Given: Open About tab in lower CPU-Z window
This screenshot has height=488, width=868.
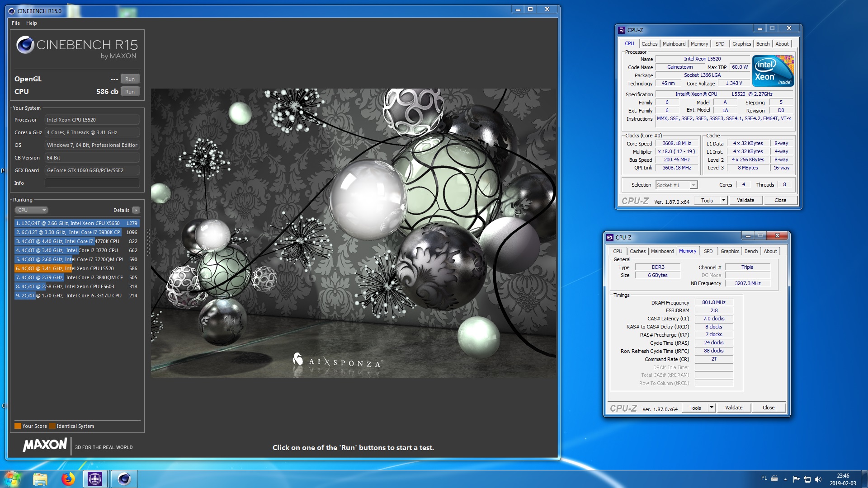Looking at the screenshot, I should click(770, 251).
